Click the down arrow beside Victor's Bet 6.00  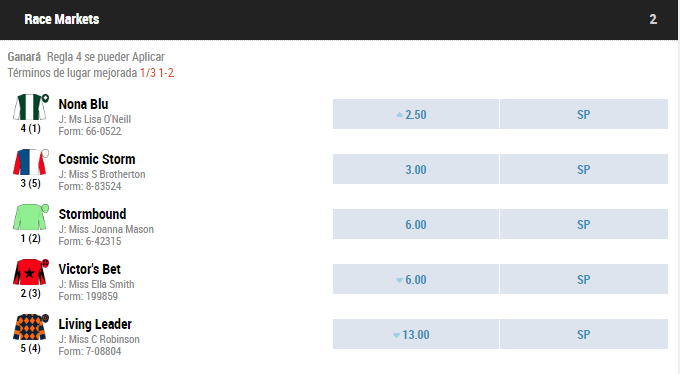[399, 280]
